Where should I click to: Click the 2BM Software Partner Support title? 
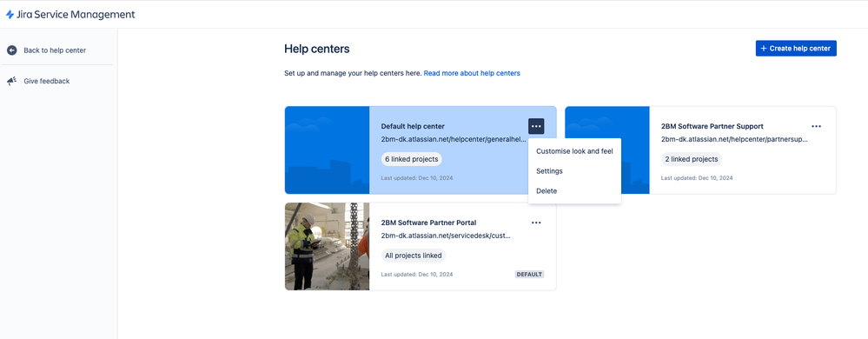[x=712, y=126]
